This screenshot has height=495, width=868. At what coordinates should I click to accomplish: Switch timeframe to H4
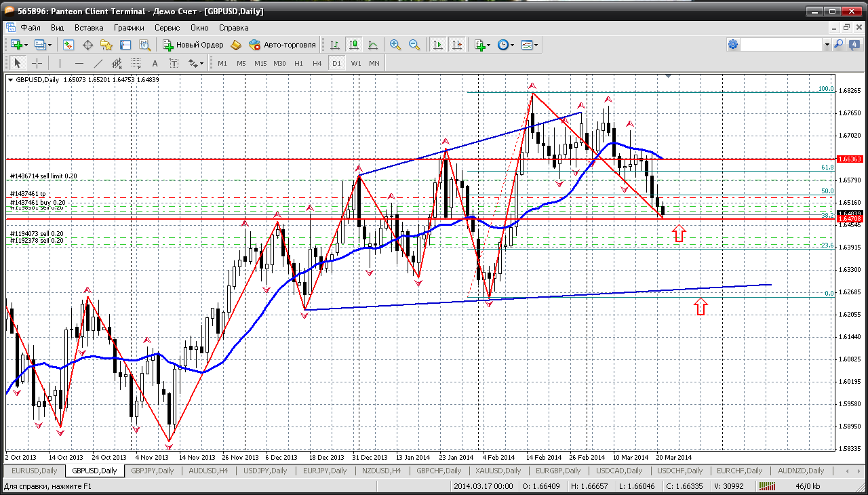(317, 63)
